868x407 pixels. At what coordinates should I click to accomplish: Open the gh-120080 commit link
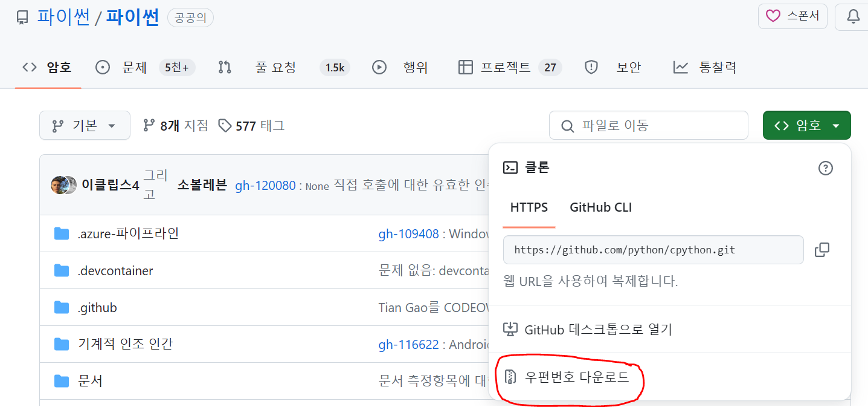[266, 185]
